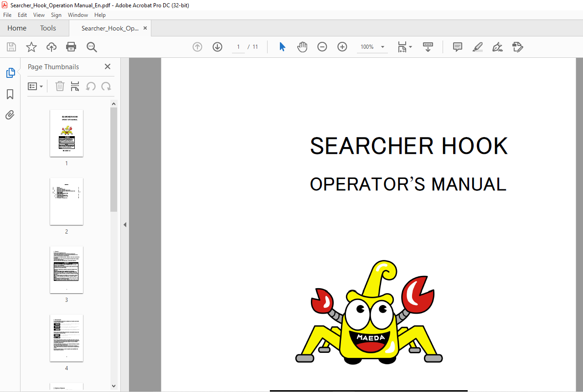Add a comment sticky note
The width and height of the screenshot is (583, 392).
(458, 47)
